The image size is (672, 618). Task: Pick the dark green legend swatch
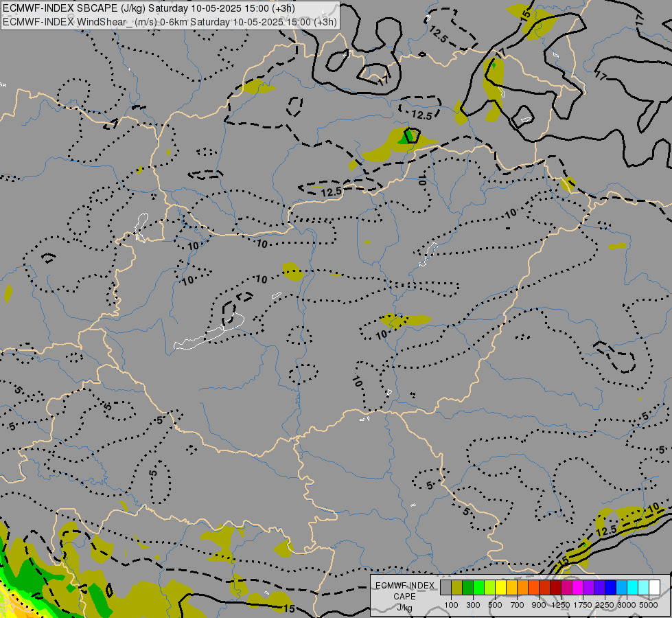coord(467,588)
